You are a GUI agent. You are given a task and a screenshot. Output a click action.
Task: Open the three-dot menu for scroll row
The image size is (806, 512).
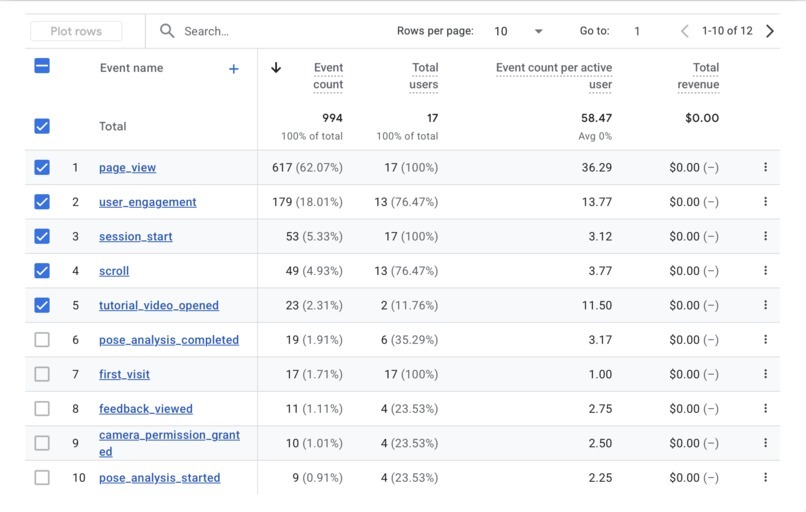click(x=765, y=270)
